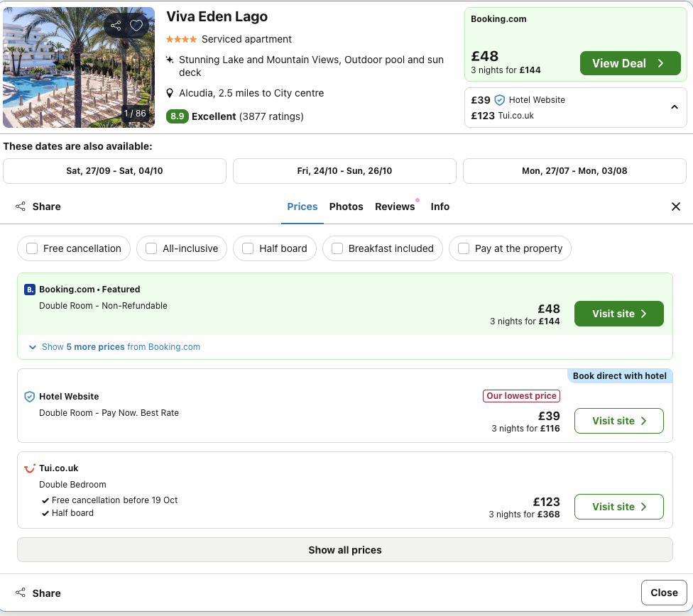Click the Our lowest price badge
Image resolution: width=693 pixels, height=616 pixels.
pos(521,396)
